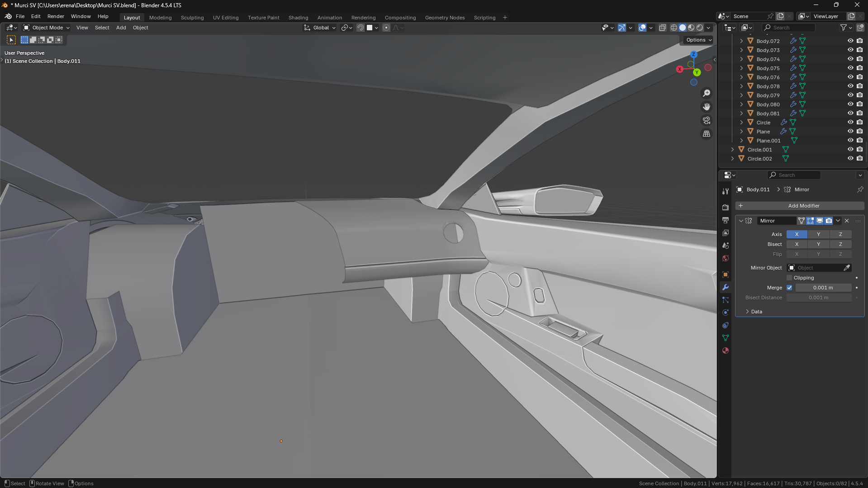
Task: Expand the Circle.001 outliner item
Action: (x=732, y=149)
